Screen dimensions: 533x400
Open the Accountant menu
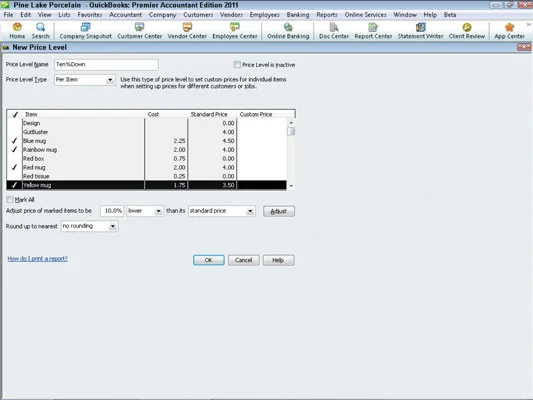(125, 15)
